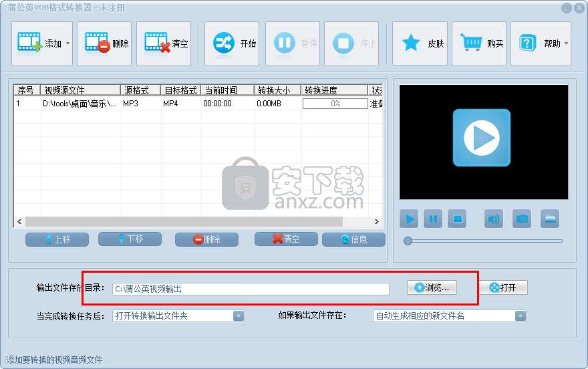Screen dimensions: 588x369
Task: Click the 当前时间 column header
Action: (x=228, y=90)
